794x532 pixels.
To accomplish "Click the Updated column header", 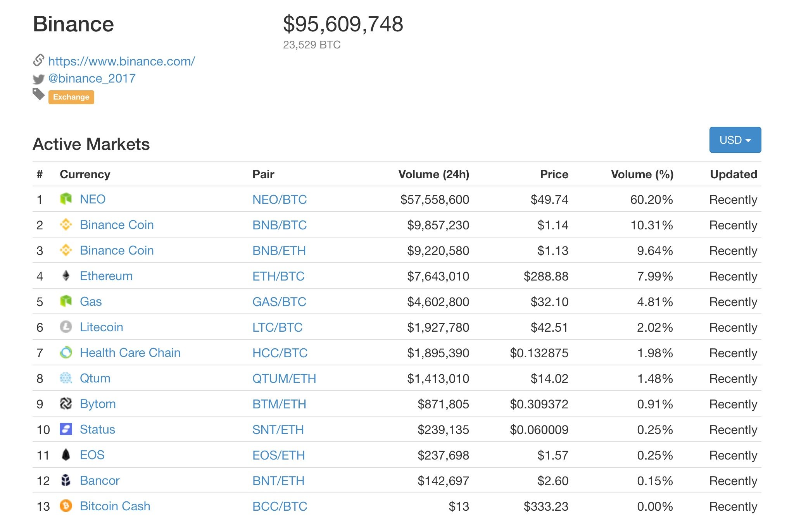I will point(734,174).
